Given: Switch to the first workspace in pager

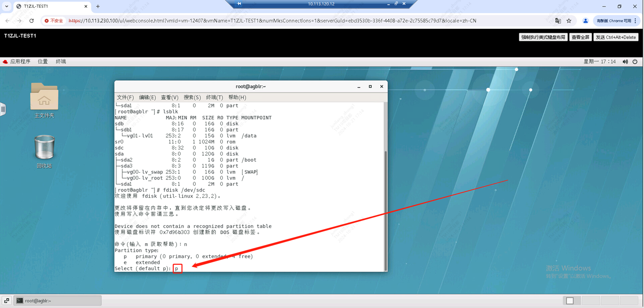Looking at the screenshot, I should (x=570, y=301).
